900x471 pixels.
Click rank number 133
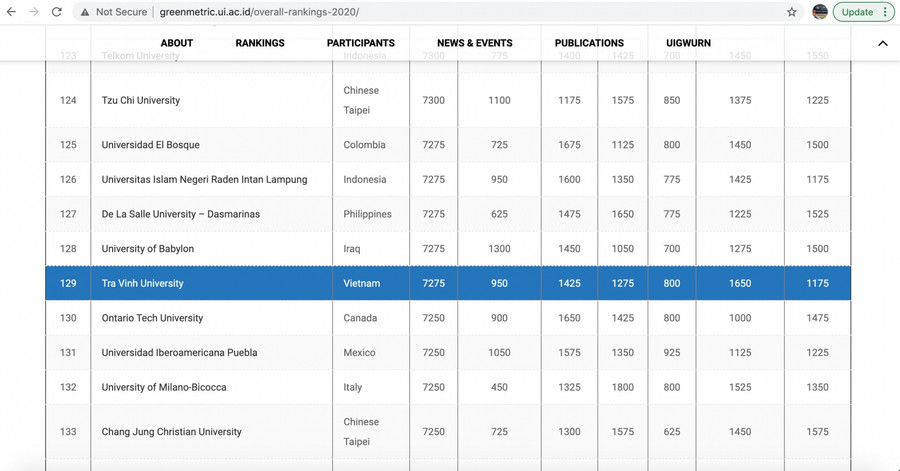68,432
